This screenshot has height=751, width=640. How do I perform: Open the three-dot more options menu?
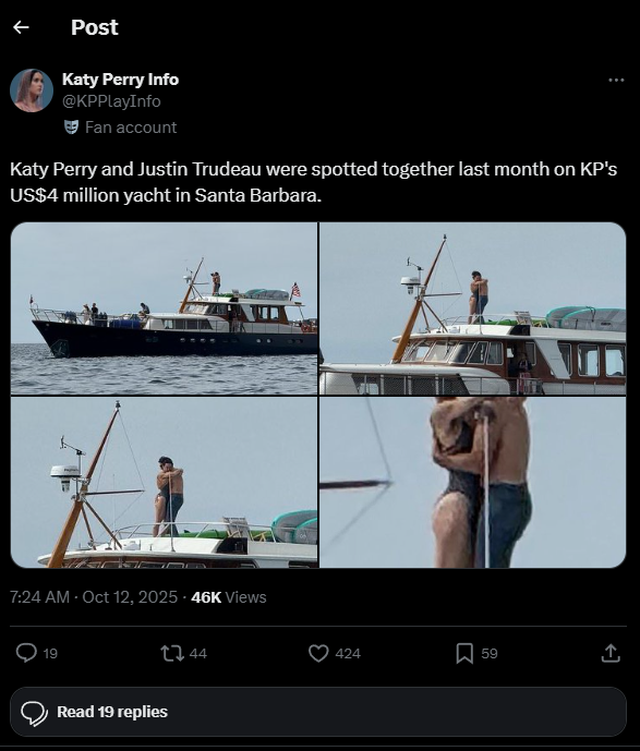pos(615,80)
